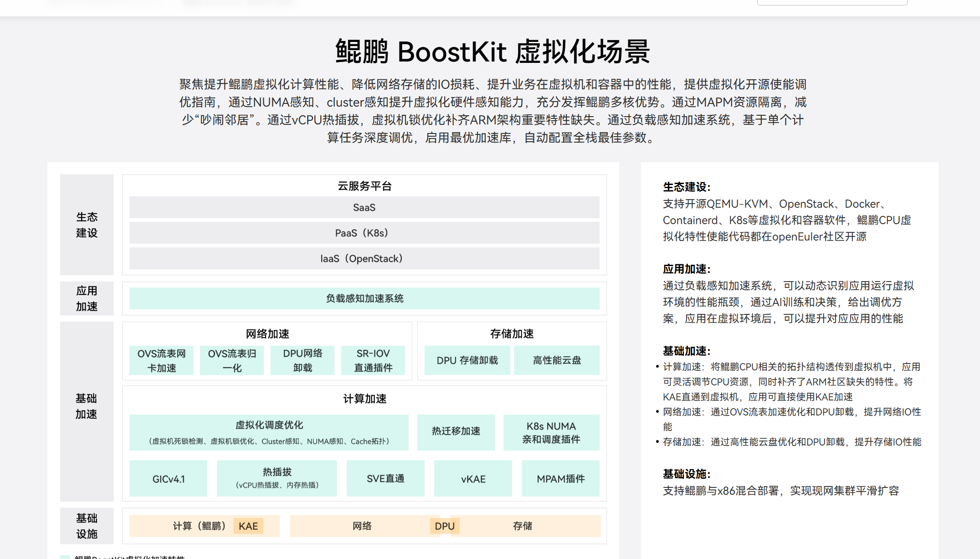The height and width of the screenshot is (559, 980).
Task: Click the green legend color swatch
Action: pyautogui.click(x=65, y=557)
